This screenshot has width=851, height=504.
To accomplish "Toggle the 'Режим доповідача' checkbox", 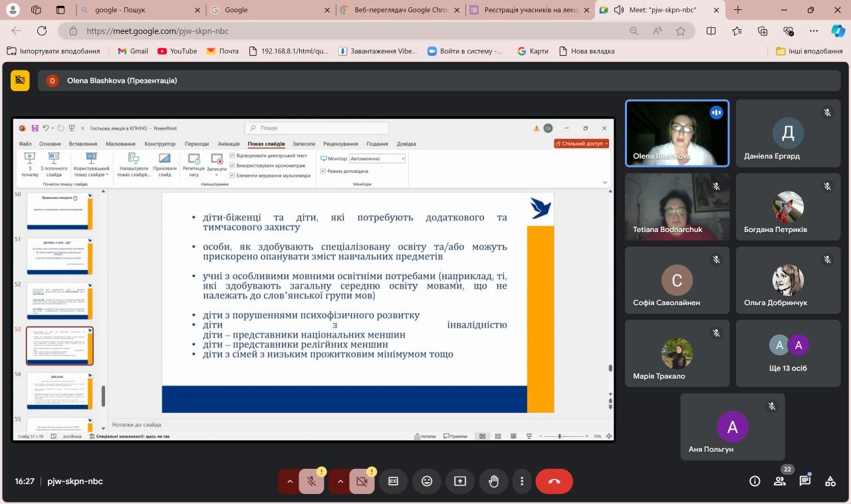I will (x=323, y=171).
